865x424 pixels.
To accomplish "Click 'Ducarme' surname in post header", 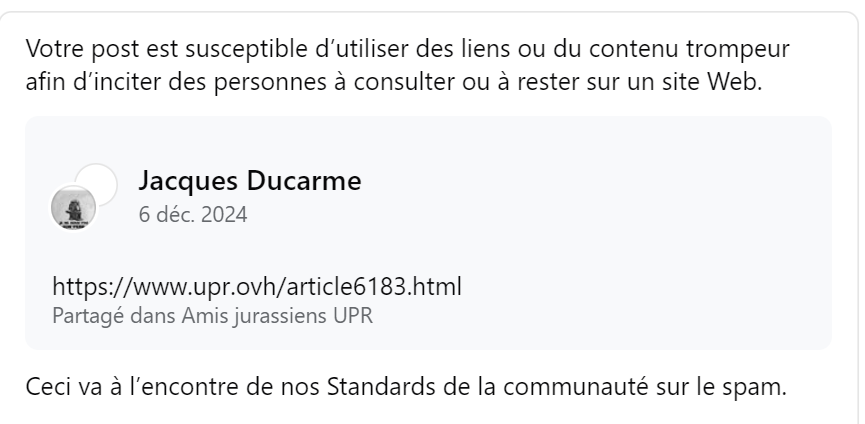I will pos(304,180).
